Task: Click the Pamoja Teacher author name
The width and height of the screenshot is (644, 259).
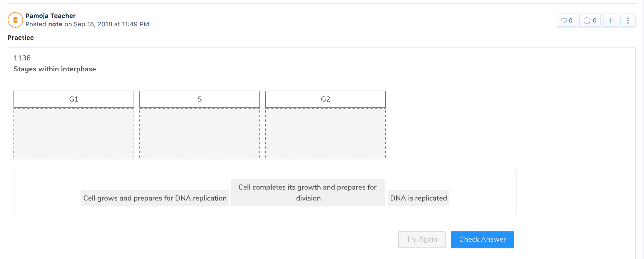Action: (x=50, y=16)
